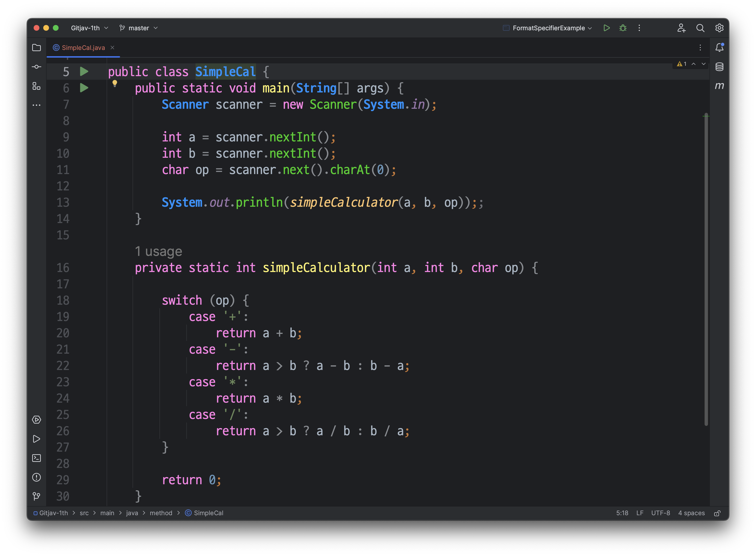Open the Terminal tool window
Image resolution: width=756 pixels, height=556 pixels.
[x=36, y=458]
